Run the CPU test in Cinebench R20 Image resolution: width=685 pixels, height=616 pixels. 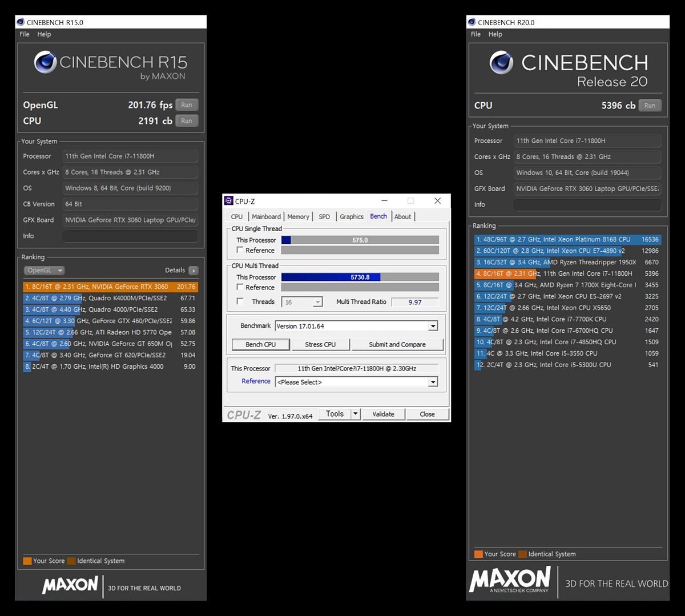pos(650,106)
